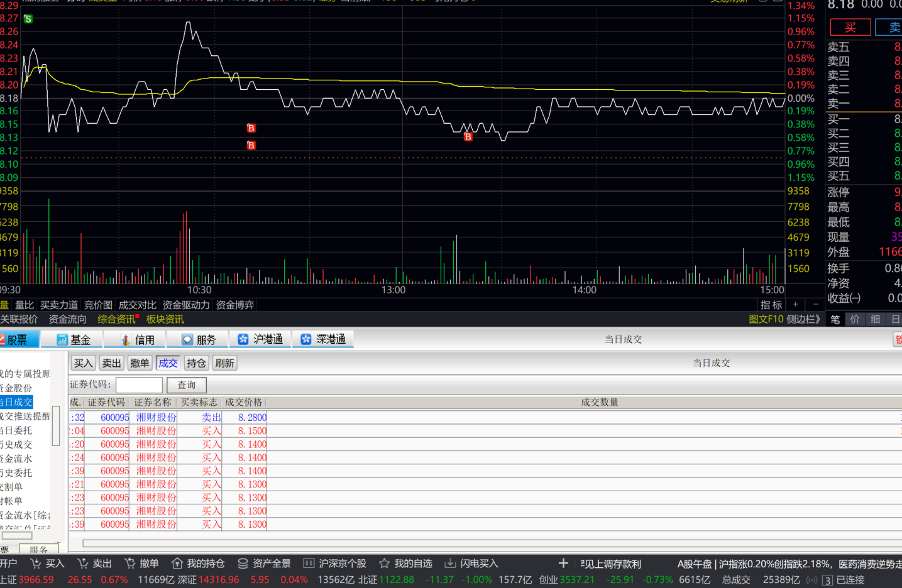Switch to the 基金 tab
The height and width of the screenshot is (588, 902).
click(x=73, y=339)
